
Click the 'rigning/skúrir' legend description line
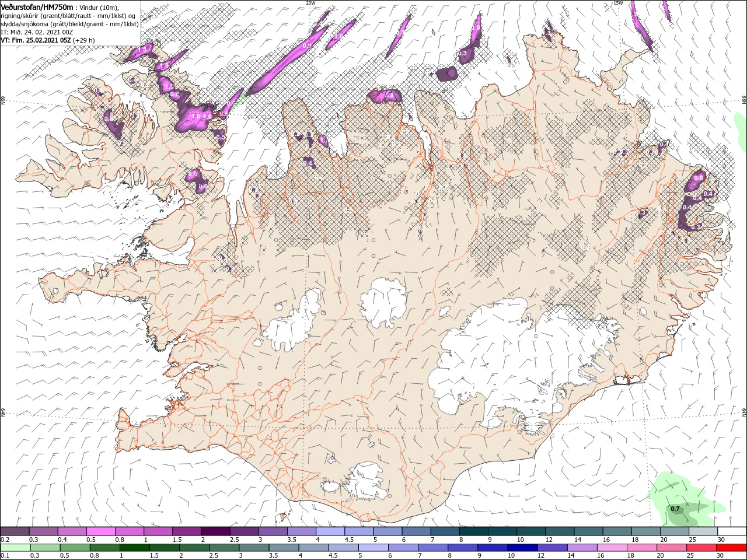click(68, 16)
